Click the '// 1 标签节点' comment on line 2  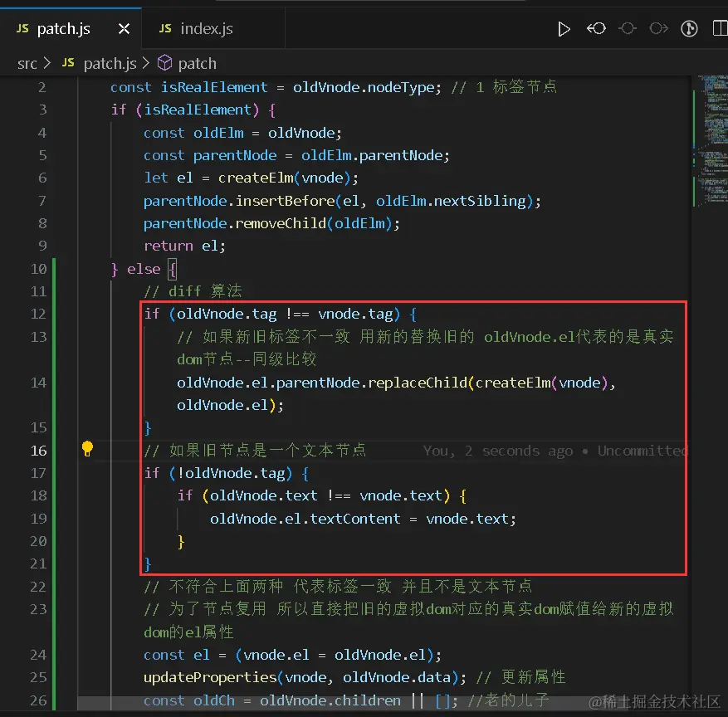504,87
